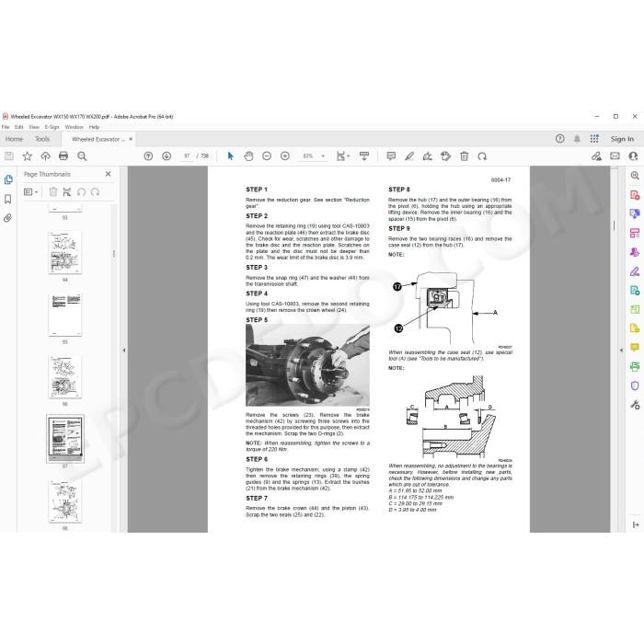Select the Highlight text pen tool
Screen dimensions: 644x644
pyautogui.click(x=409, y=156)
